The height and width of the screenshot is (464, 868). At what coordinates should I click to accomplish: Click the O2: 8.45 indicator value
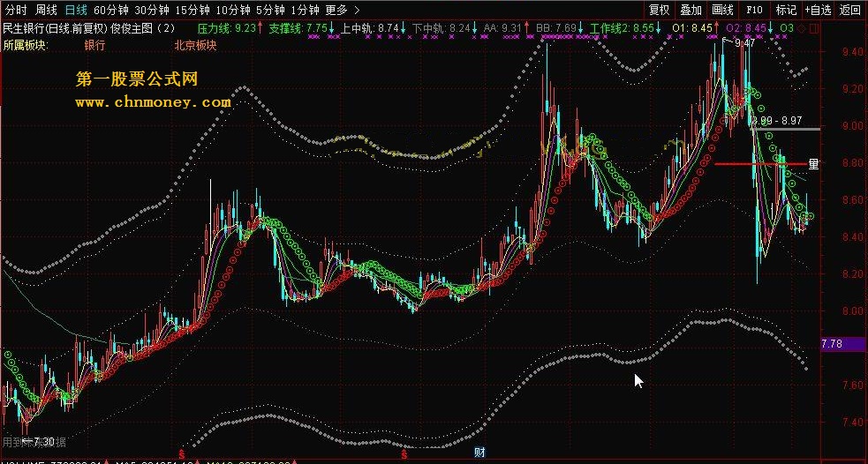(x=746, y=27)
